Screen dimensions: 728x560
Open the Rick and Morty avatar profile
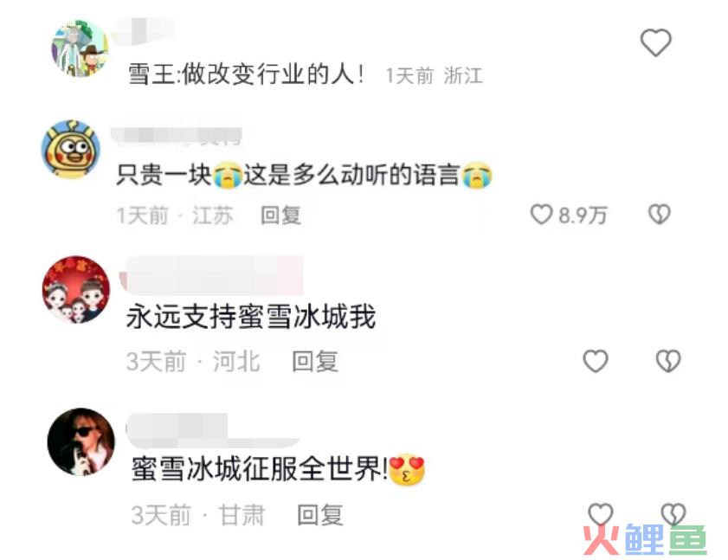80,48
